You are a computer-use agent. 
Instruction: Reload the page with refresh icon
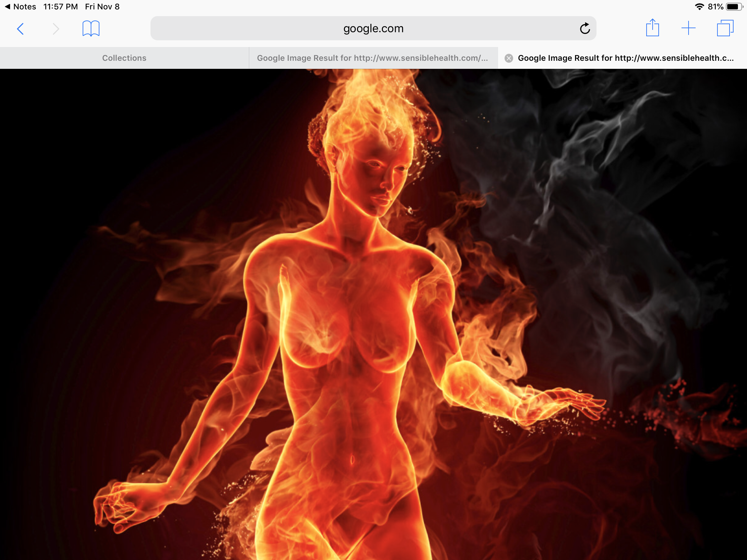tap(584, 28)
